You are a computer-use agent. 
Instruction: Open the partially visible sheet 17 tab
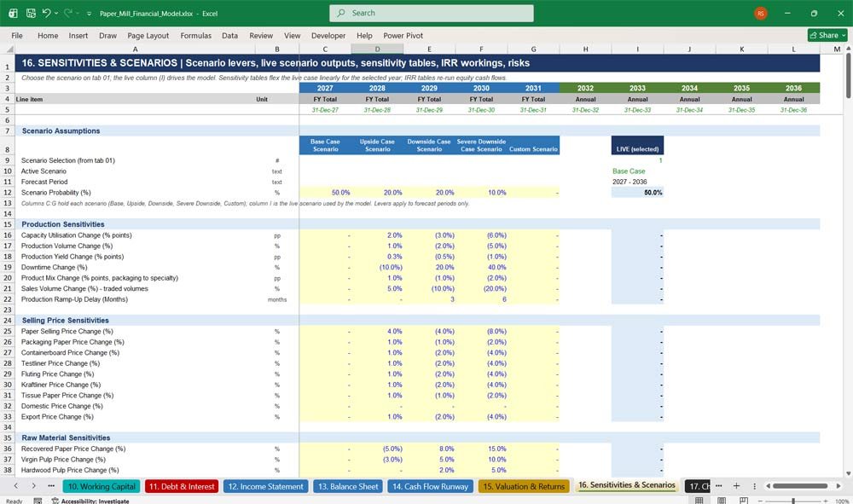[x=699, y=486]
